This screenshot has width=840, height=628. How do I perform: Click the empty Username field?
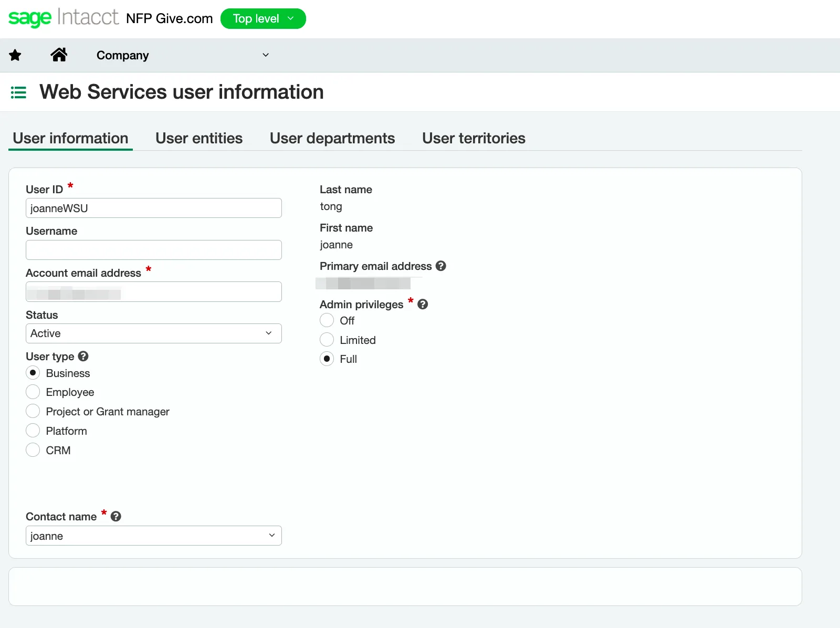(x=154, y=250)
